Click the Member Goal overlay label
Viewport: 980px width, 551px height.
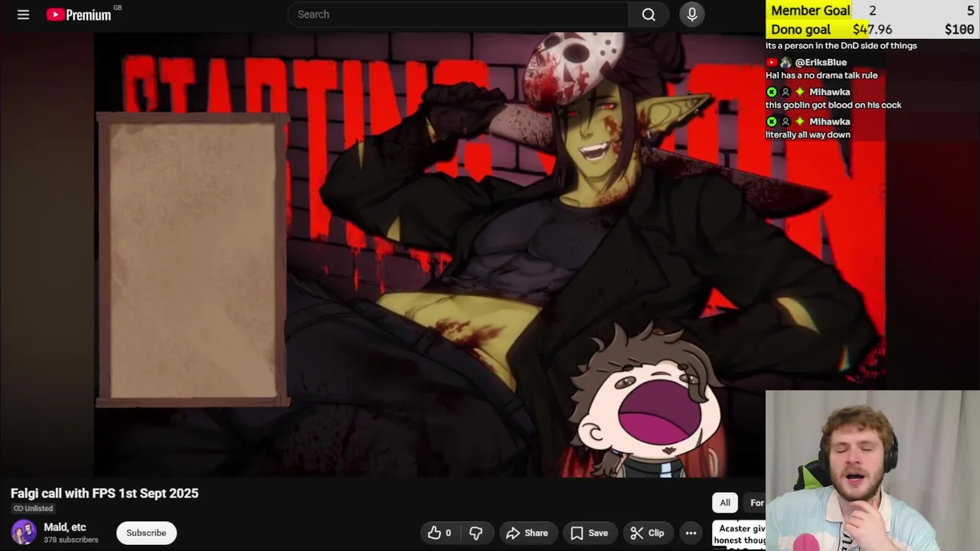point(810,11)
